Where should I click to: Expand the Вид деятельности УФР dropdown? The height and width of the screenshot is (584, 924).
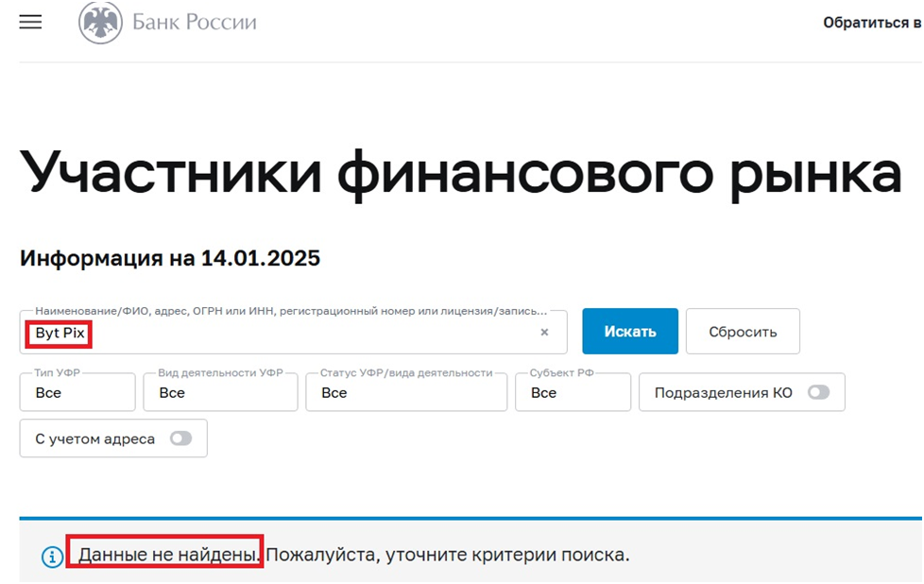click(220, 392)
